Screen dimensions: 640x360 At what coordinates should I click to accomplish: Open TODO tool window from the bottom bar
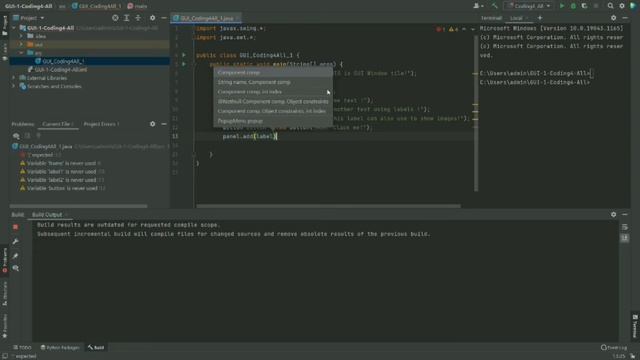[22, 347]
